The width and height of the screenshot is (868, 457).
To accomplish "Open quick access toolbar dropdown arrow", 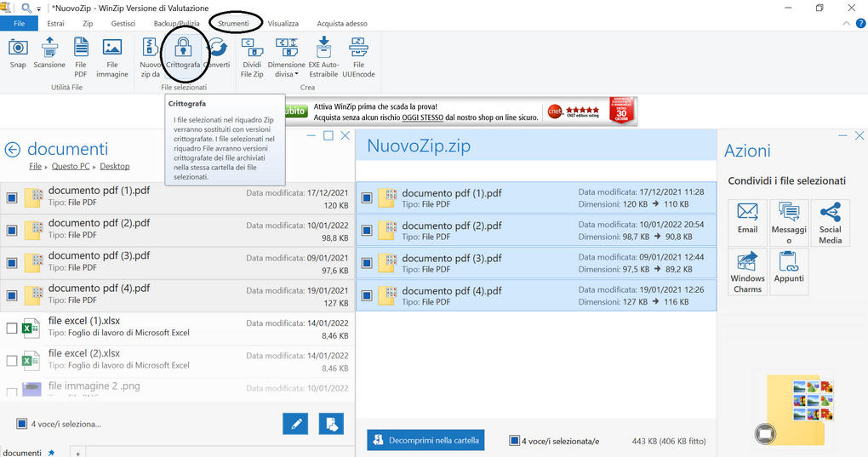I will tap(39, 9).
